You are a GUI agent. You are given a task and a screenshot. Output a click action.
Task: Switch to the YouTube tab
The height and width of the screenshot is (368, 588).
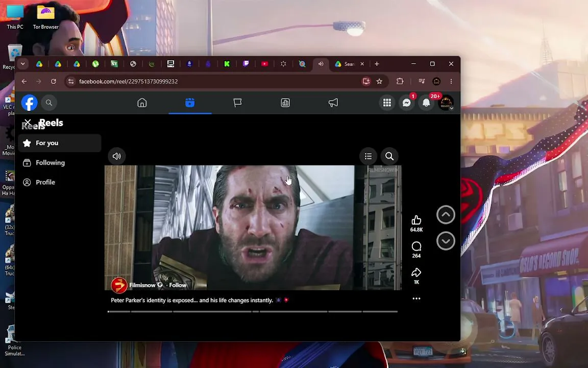(x=264, y=64)
